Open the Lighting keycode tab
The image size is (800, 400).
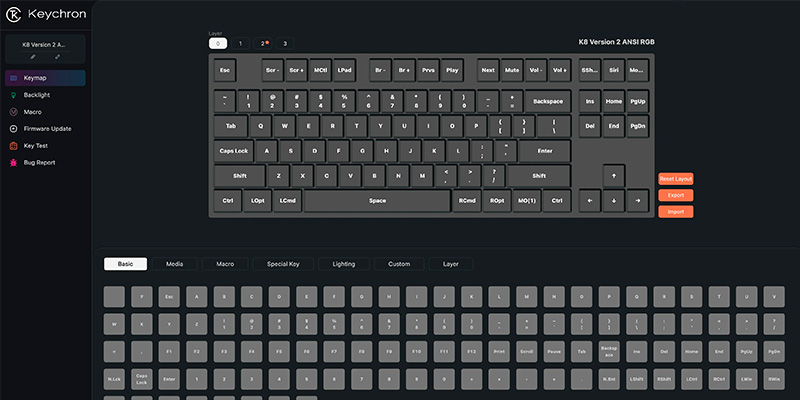(344, 264)
